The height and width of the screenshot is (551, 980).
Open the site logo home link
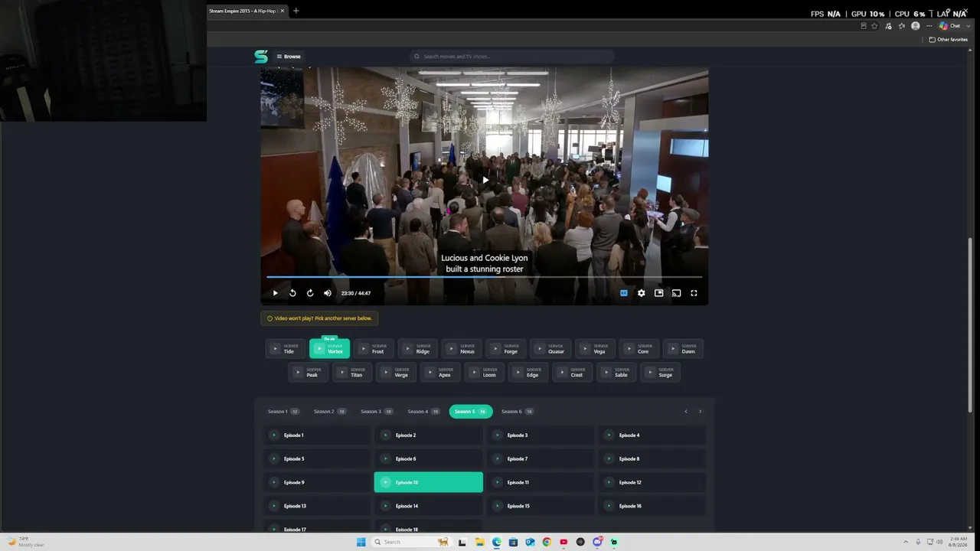point(261,57)
